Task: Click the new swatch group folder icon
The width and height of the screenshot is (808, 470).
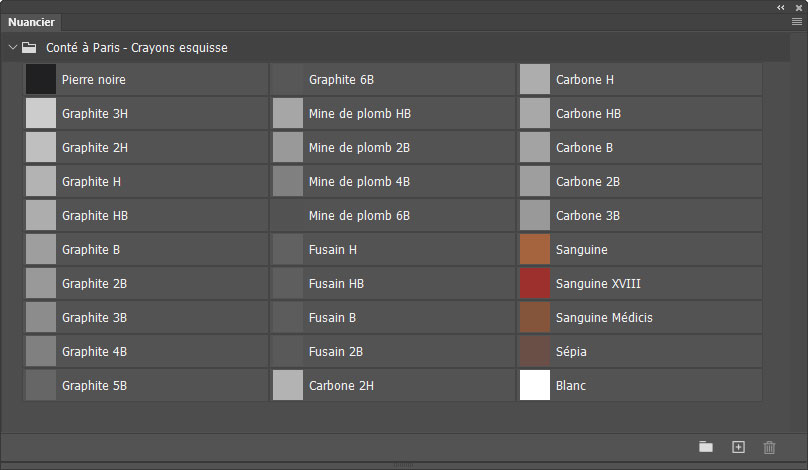Action: 706,447
